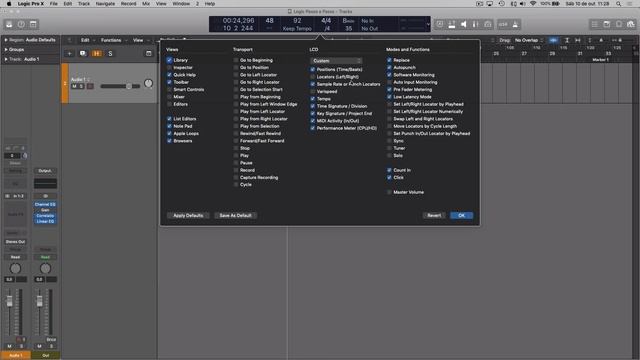Open the Record menu
Image resolution: width=640 pixels, height=360 pixels.
click(x=128, y=4)
